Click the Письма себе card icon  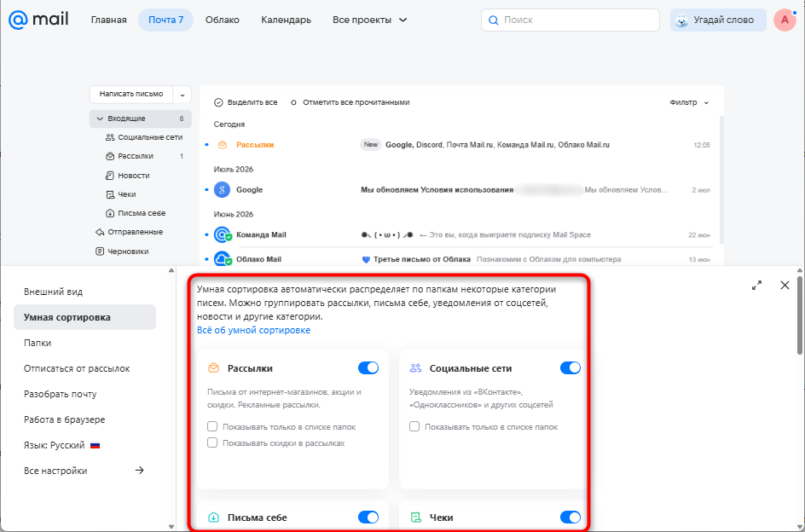(x=213, y=518)
